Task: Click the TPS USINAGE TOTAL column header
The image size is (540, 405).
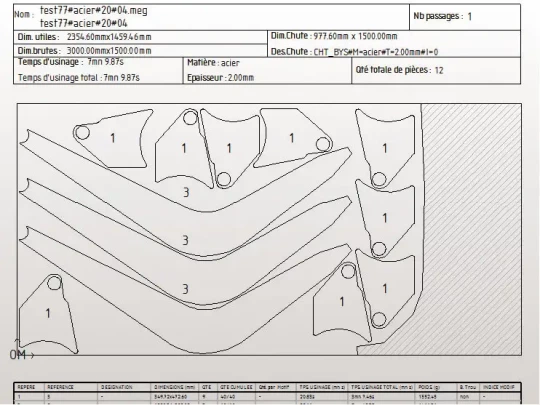Action: pyautogui.click(x=383, y=387)
